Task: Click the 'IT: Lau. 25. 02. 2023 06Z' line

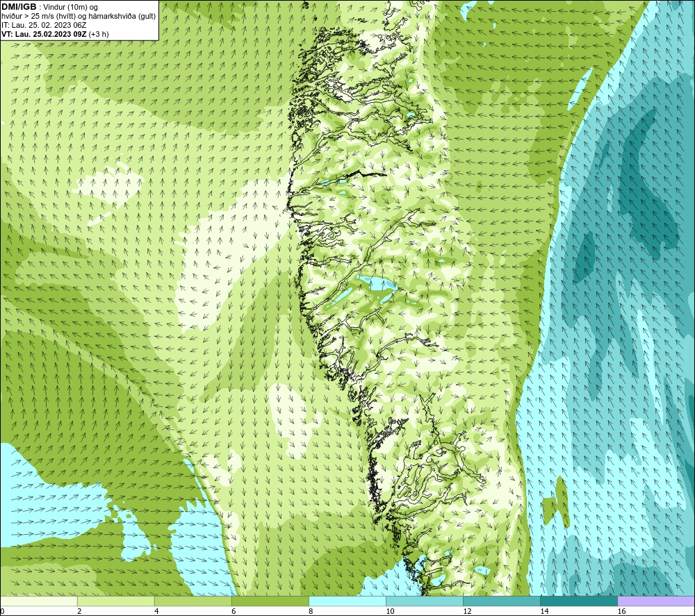Action: tap(44, 25)
